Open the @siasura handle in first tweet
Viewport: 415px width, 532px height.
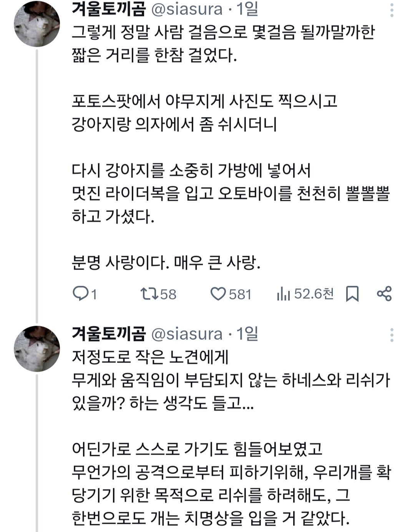(187, 9)
